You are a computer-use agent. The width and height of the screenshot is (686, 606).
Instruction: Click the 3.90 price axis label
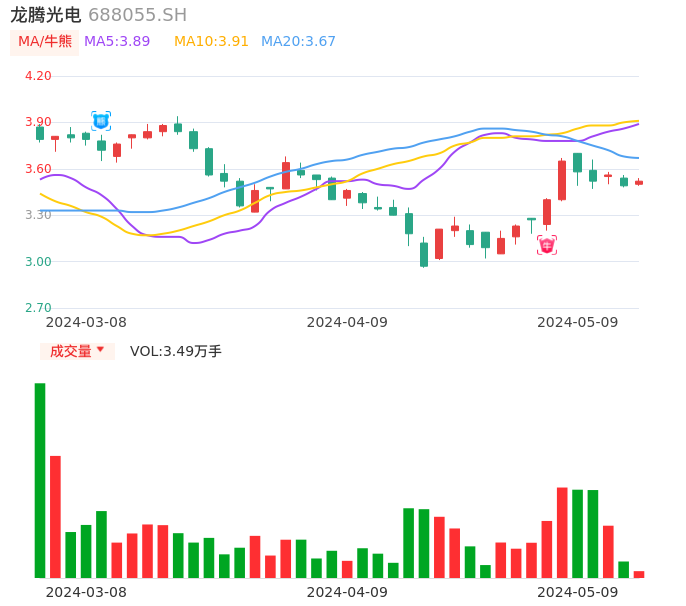[x=38, y=122]
